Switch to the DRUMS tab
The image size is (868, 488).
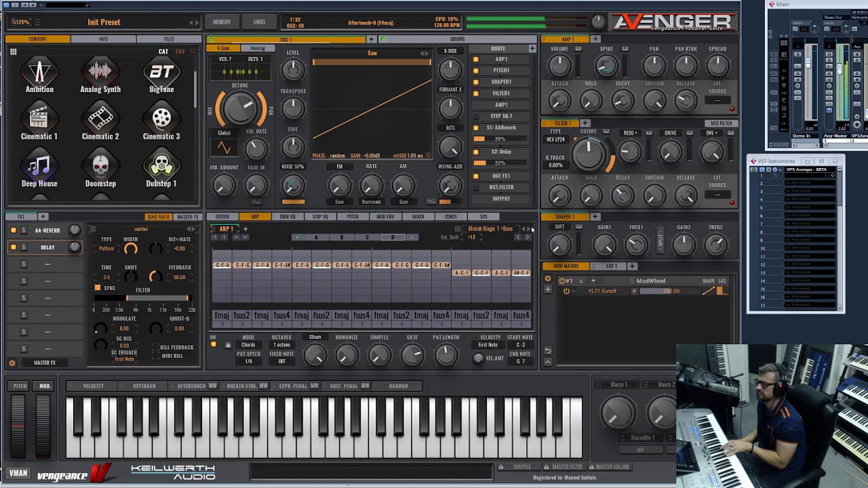pyautogui.click(x=458, y=39)
